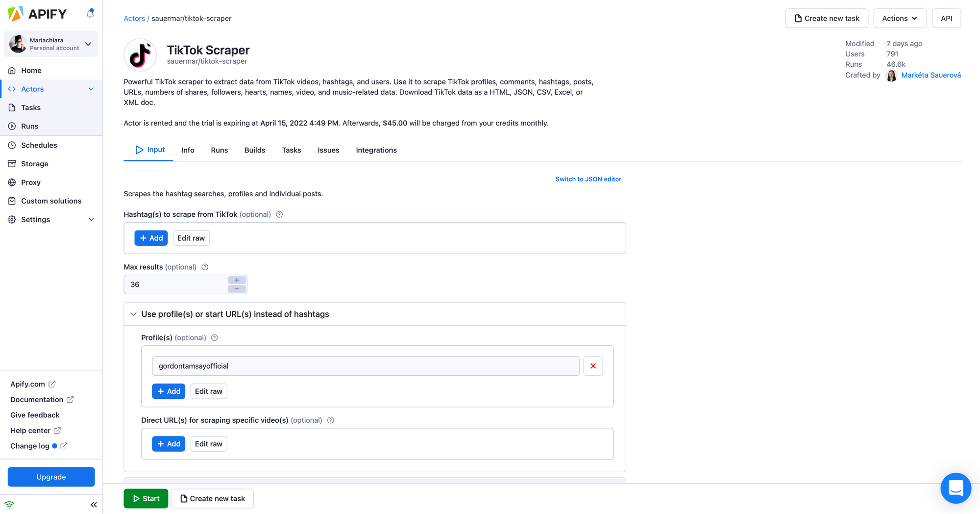Open Runs in sidebar
This screenshot has width=980, height=514.
pos(51,126)
